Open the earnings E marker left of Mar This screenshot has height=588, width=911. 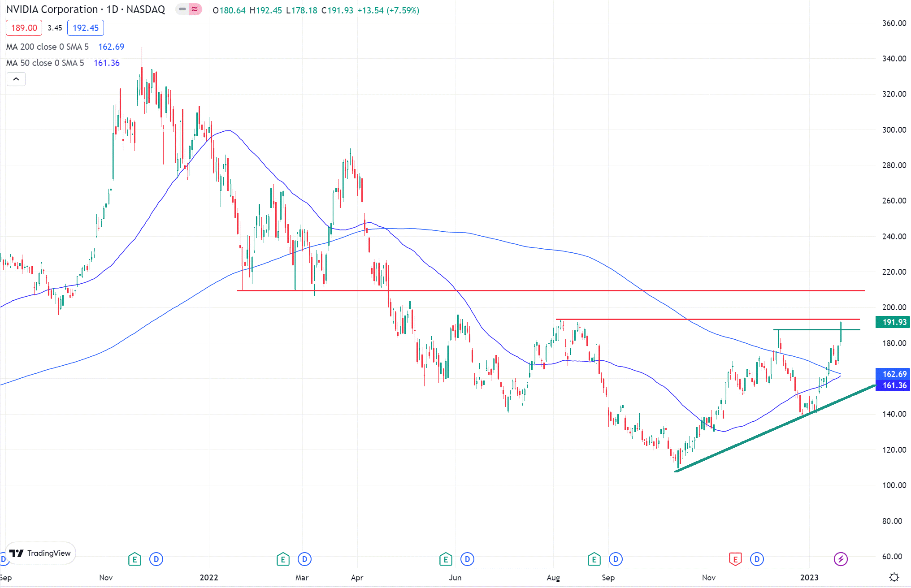pyautogui.click(x=283, y=559)
